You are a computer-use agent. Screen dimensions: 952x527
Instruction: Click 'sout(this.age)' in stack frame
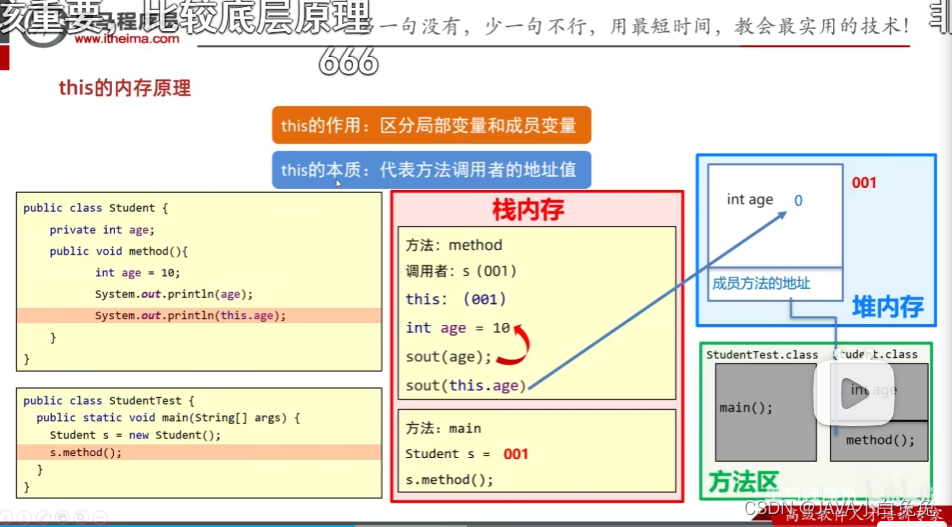tap(465, 386)
